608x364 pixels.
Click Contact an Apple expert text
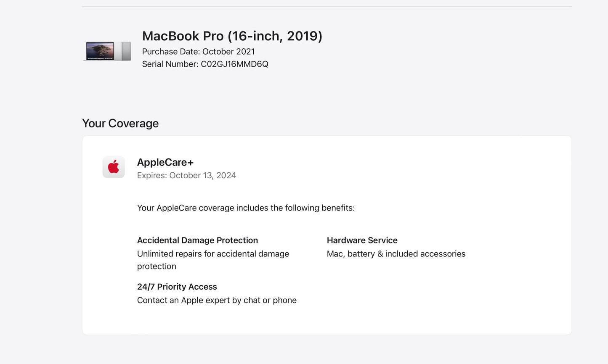(x=217, y=300)
